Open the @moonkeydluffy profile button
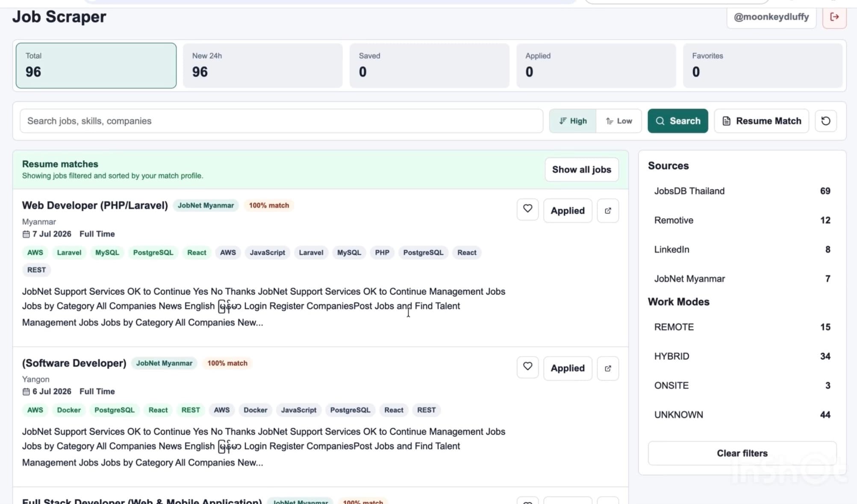 coord(772,17)
